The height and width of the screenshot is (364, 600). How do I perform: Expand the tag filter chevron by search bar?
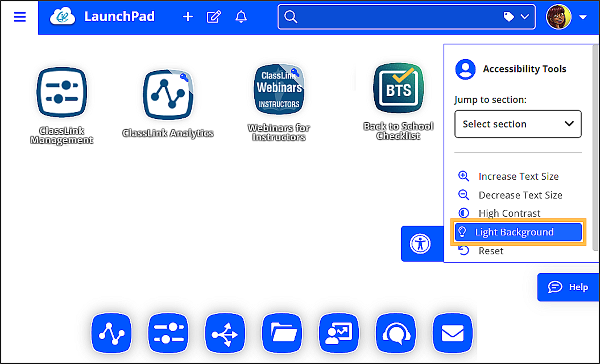click(524, 17)
